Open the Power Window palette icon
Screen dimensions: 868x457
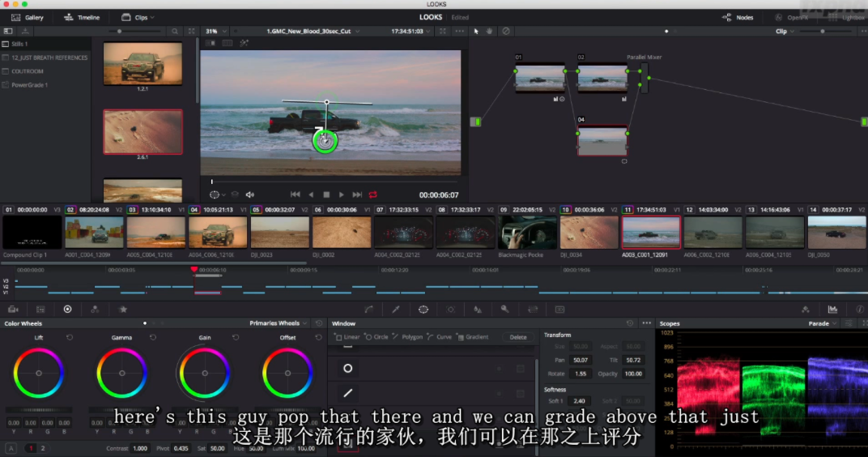point(423,309)
